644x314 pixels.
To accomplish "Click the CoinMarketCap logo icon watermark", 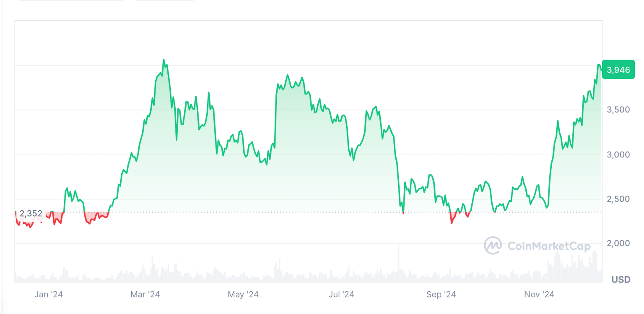I will [493, 246].
